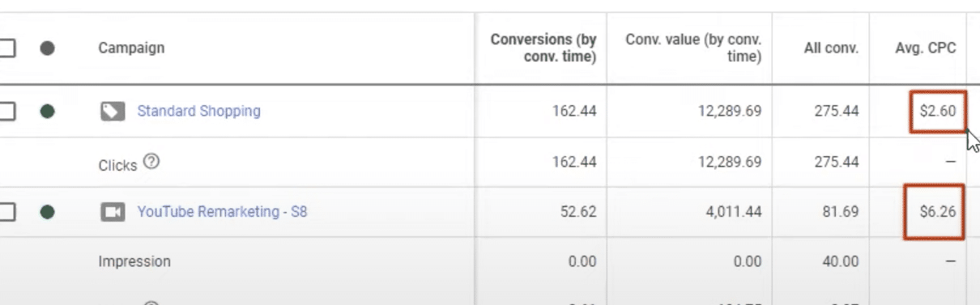The width and height of the screenshot is (980, 305).
Task: Tick the YouTube Remarketing - S8 checkbox
Action: point(6,212)
